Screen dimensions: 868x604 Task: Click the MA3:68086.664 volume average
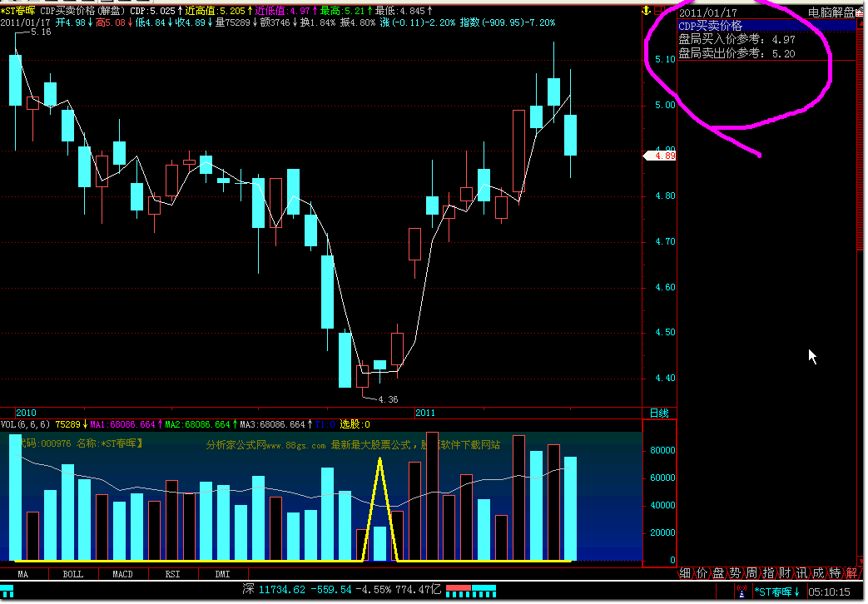point(272,424)
